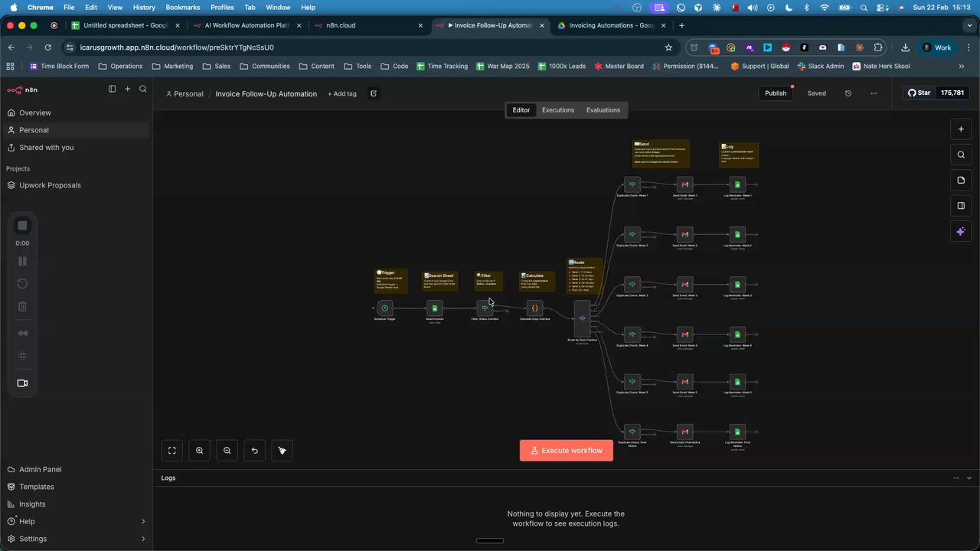Open Templates in sidebar
Image resolution: width=980 pixels, height=551 pixels.
[x=37, y=487]
